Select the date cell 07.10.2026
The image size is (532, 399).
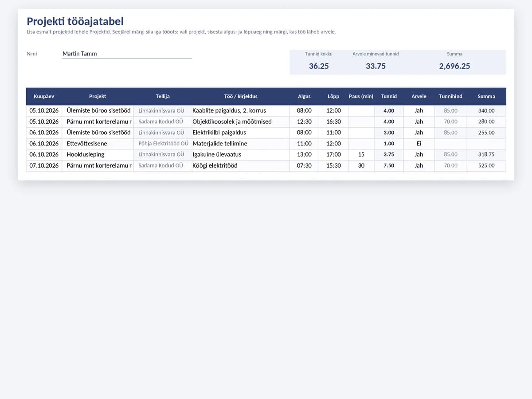coord(44,165)
